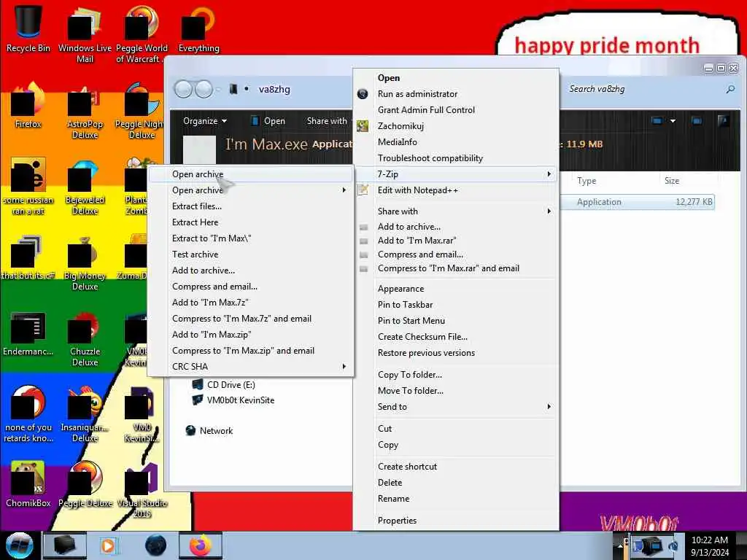The width and height of the screenshot is (747, 560).
Task: Select CD Drive (E:) in navigation pane
Action: pyautogui.click(x=225, y=385)
